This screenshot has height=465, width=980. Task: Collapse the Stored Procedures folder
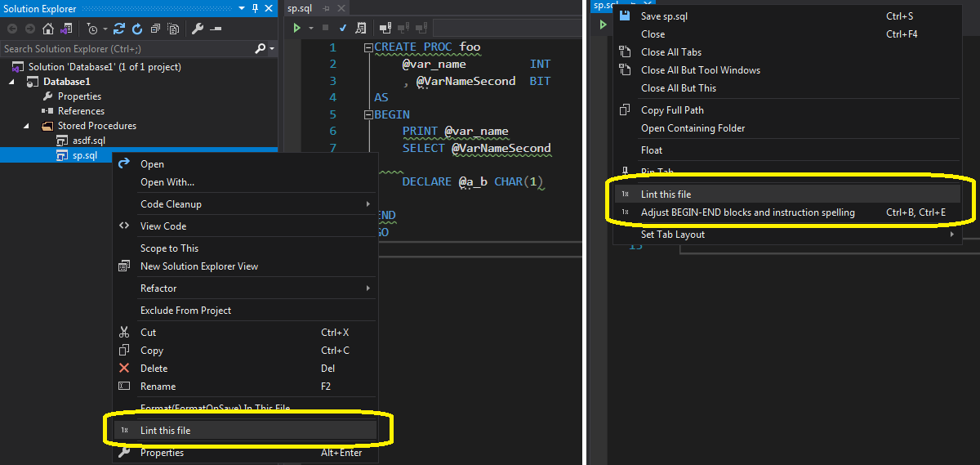click(27, 126)
